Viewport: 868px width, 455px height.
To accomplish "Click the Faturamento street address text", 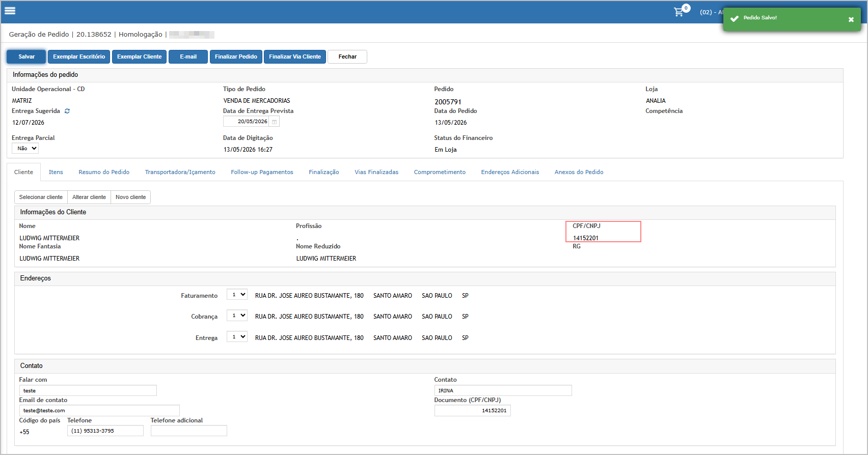I will point(309,296).
